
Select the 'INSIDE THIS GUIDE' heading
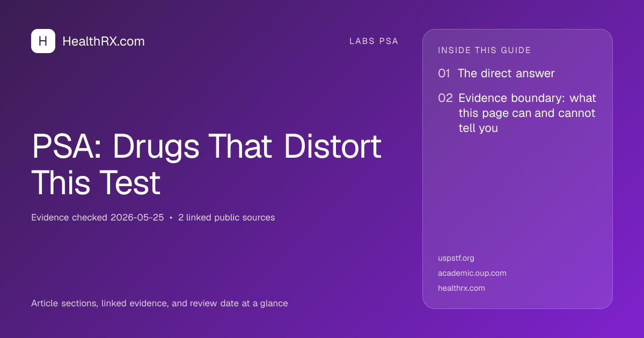485,50
